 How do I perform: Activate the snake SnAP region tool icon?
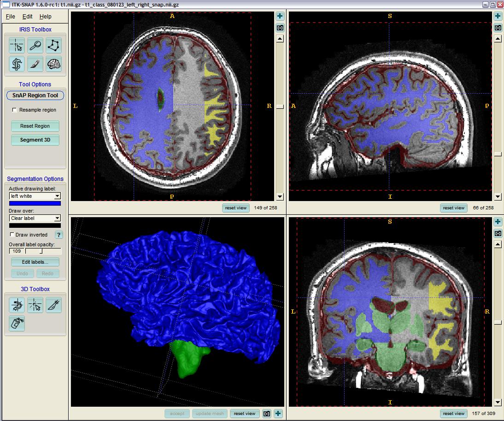17,64
